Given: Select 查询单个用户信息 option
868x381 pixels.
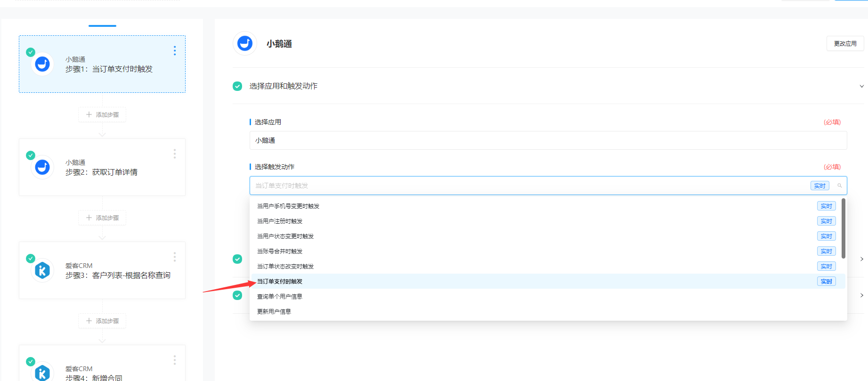Looking at the screenshot, I should 548,297.
